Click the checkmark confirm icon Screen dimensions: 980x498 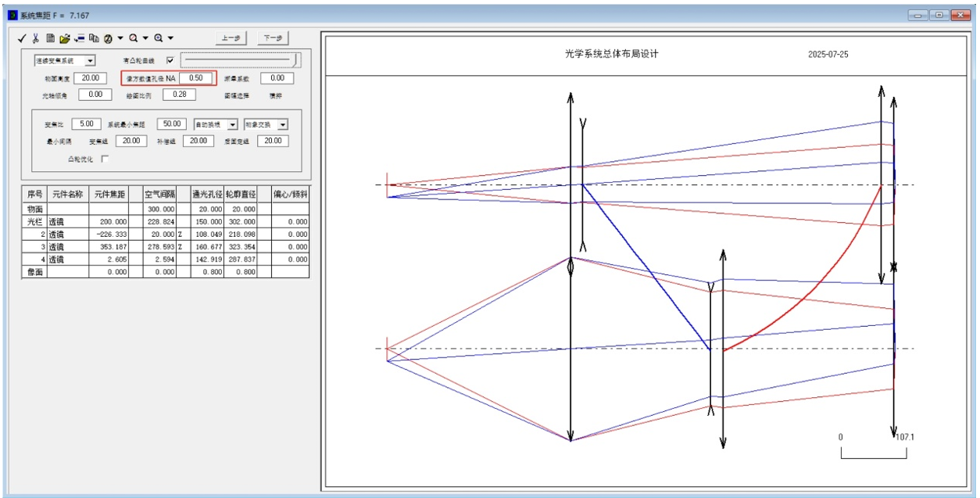tap(22, 38)
